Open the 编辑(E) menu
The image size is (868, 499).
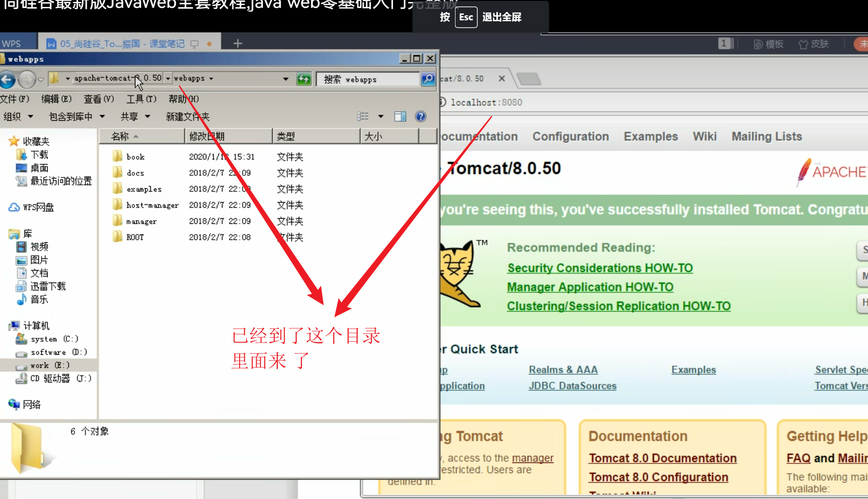(56, 99)
